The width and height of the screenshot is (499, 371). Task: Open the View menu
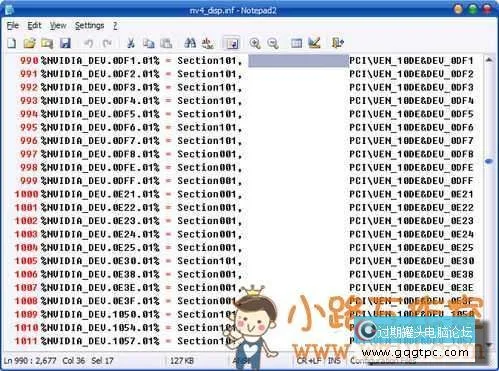[x=58, y=26]
